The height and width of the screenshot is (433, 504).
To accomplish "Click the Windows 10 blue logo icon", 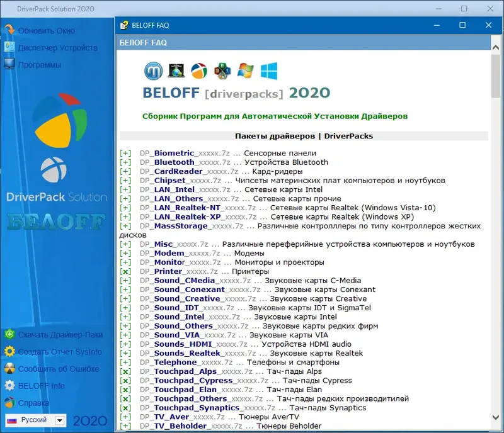I will coord(269,71).
